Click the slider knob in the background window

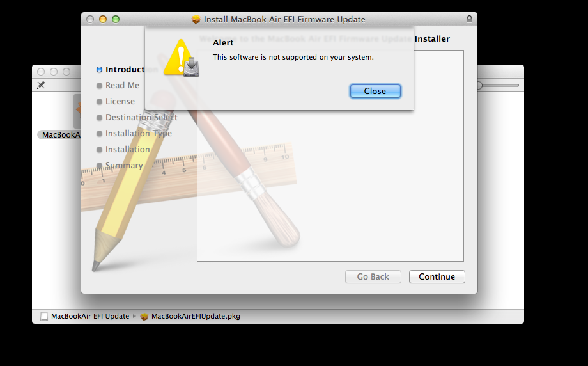pyautogui.click(x=479, y=86)
